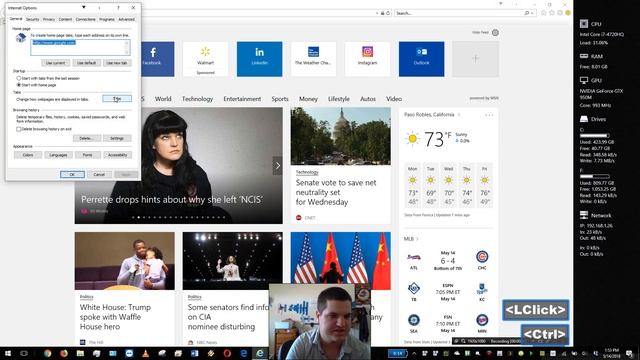
Task: Switch to Internet Explorer taskbar icon
Action: click(x=260, y=353)
